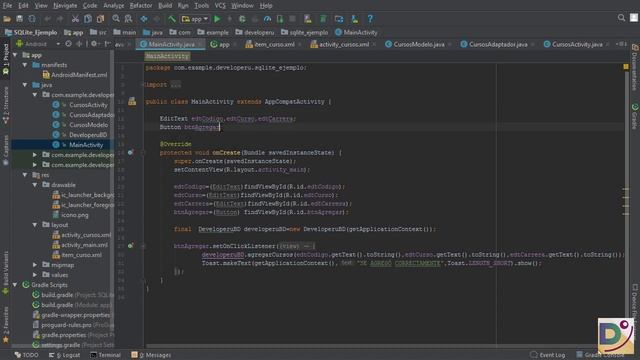Click the SQLite_Ejemplo breadcrumb

31,32
